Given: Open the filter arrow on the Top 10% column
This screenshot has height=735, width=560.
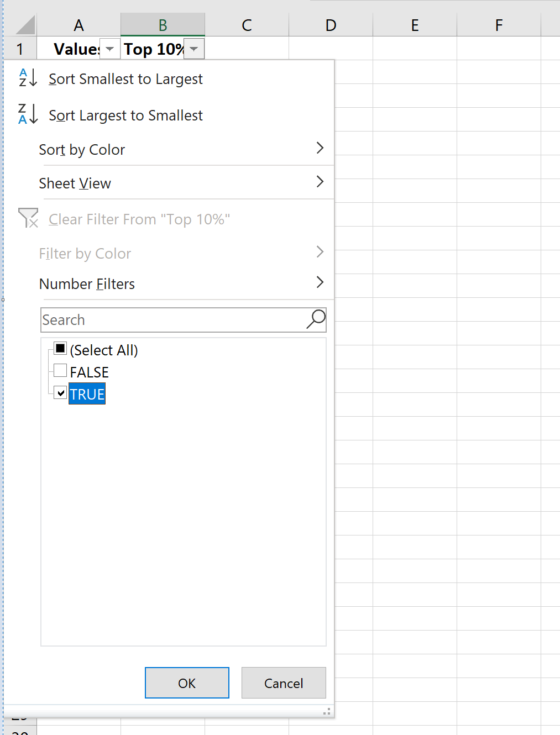Looking at the screenshot, I should pyautogui.click(x=193, y=49).
